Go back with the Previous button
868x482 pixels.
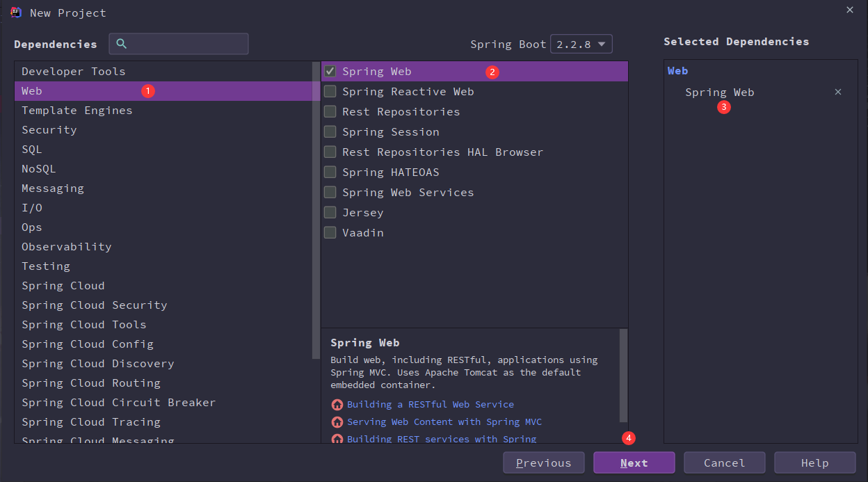[x=543, y=463]
